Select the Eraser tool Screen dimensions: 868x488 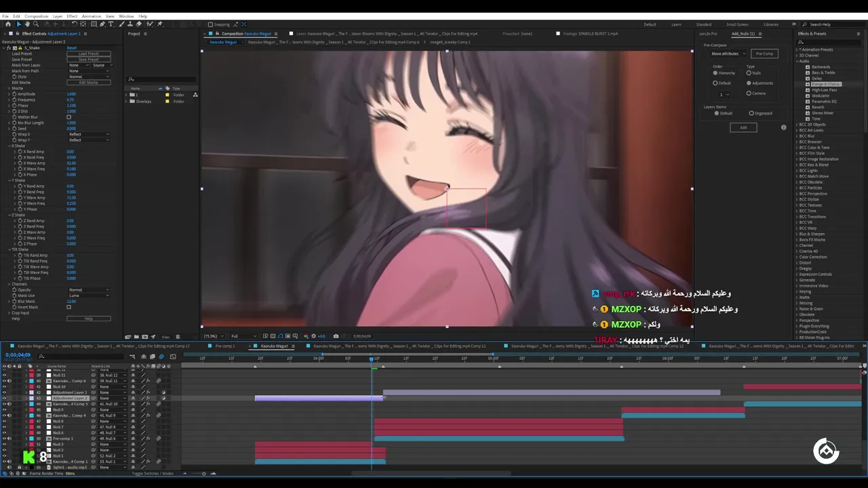coord(139,24)
